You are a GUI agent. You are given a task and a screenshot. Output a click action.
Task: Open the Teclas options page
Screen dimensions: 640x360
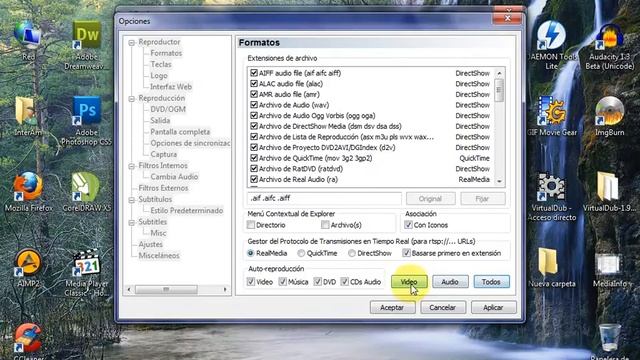161,64
